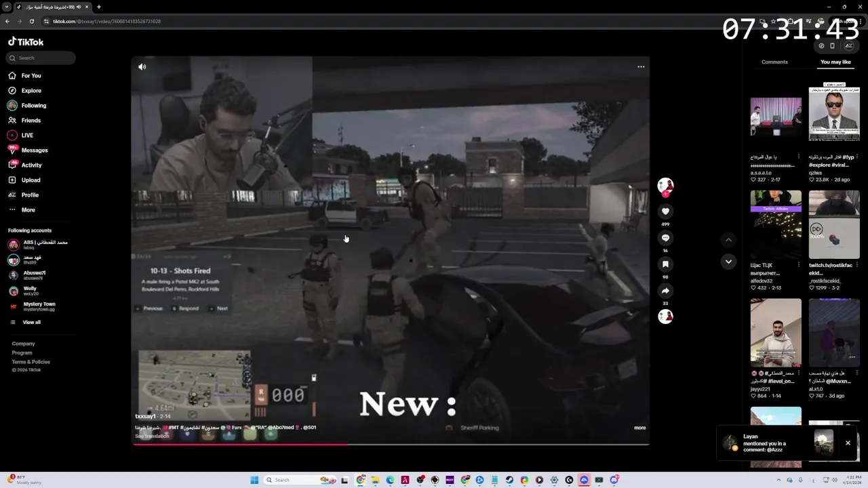Expand the caption with the more link
868x488 pixels.
tap(639, 428)
